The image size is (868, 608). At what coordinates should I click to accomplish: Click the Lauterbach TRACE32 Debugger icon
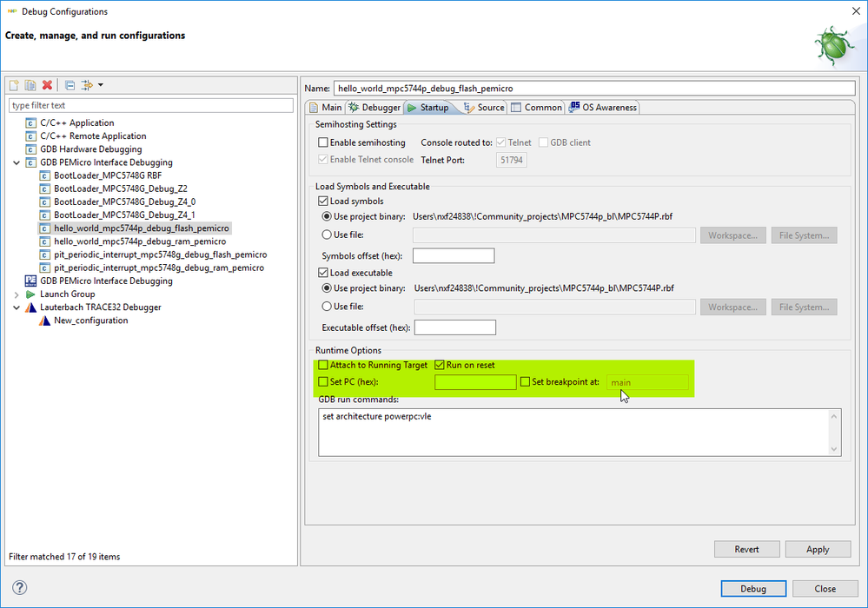tap(31, 307)
